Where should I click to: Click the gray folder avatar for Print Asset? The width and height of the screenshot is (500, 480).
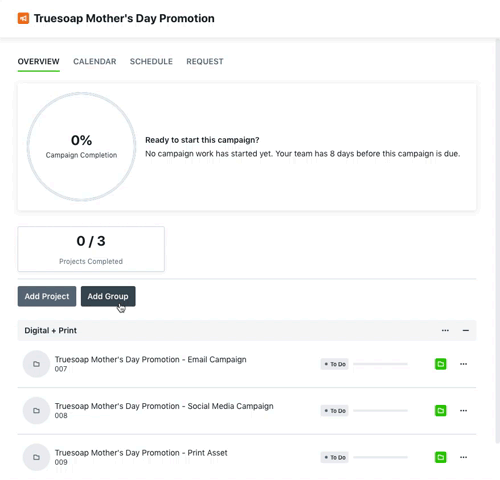click(36, 457)
